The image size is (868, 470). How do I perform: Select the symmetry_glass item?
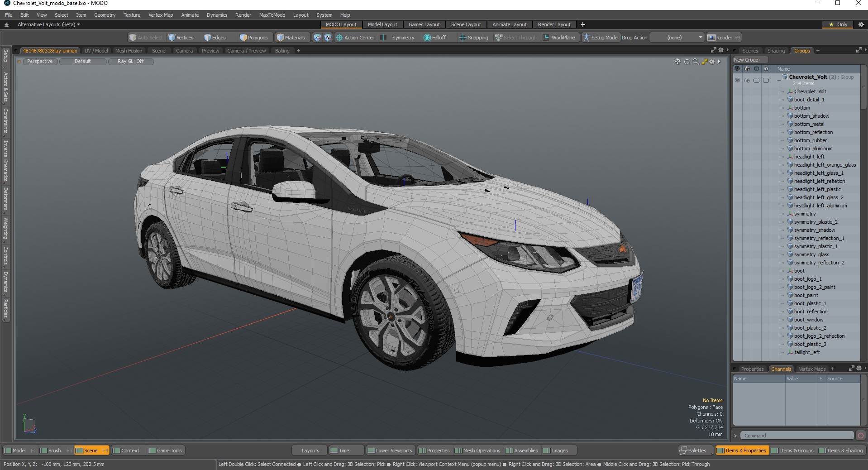tap(811, 254)
